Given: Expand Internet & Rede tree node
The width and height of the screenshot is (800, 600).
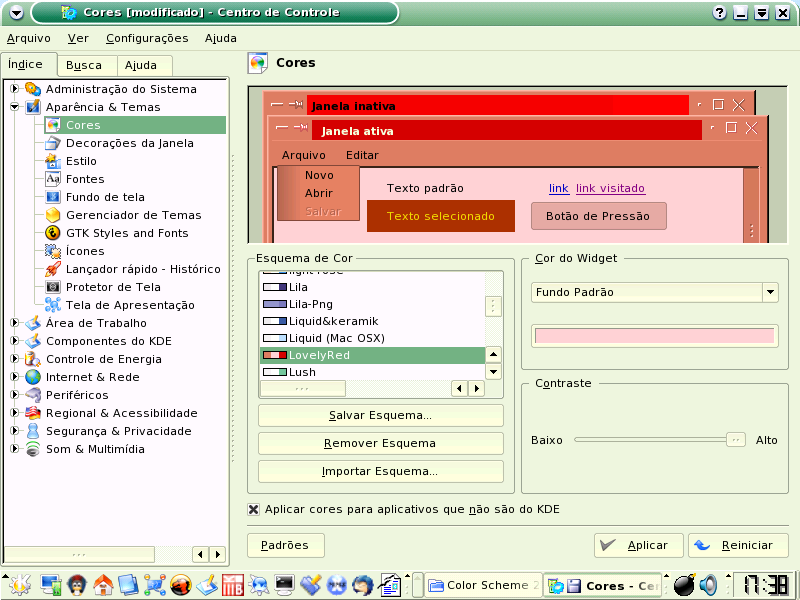Looking at the screenshot, I should click(15, 377).
